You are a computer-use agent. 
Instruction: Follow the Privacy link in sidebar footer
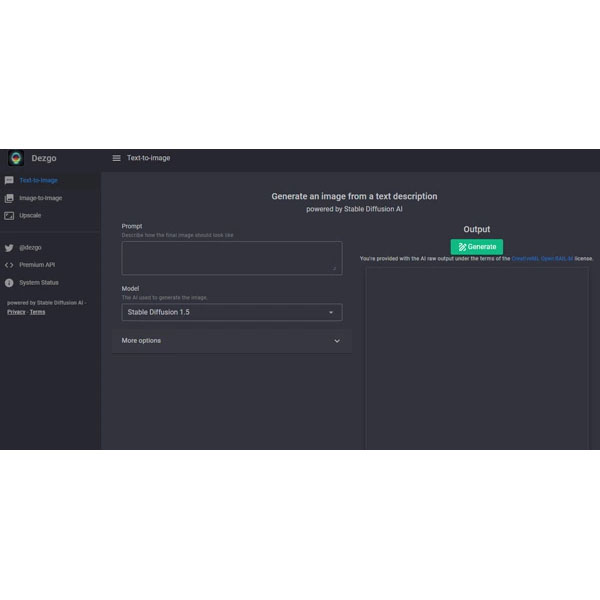click(16, 312)
